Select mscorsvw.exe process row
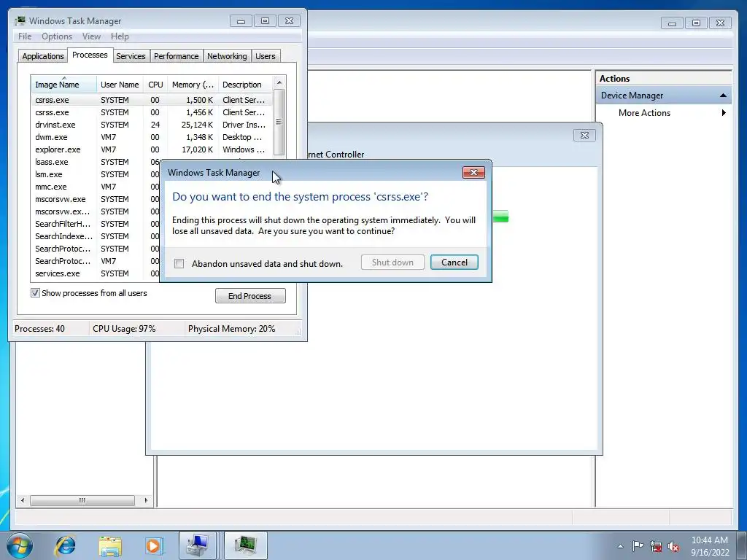747x560 pixels. [x=96, y=199]
